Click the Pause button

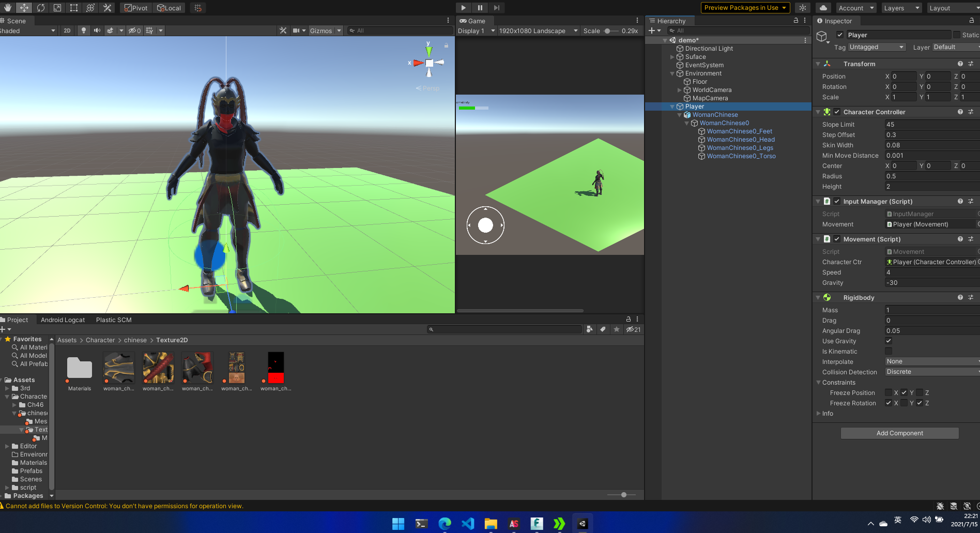pos(480,8)
